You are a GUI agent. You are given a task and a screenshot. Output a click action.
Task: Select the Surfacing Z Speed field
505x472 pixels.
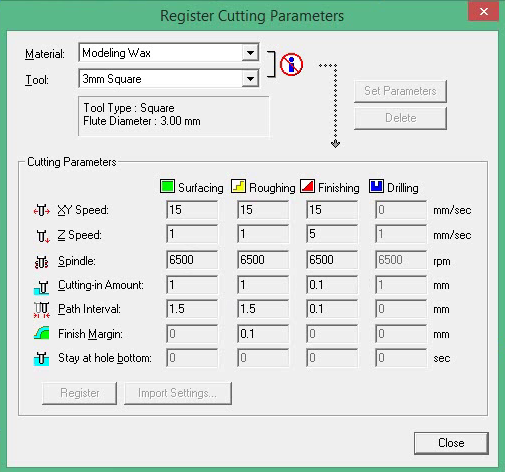pos(192,234)
